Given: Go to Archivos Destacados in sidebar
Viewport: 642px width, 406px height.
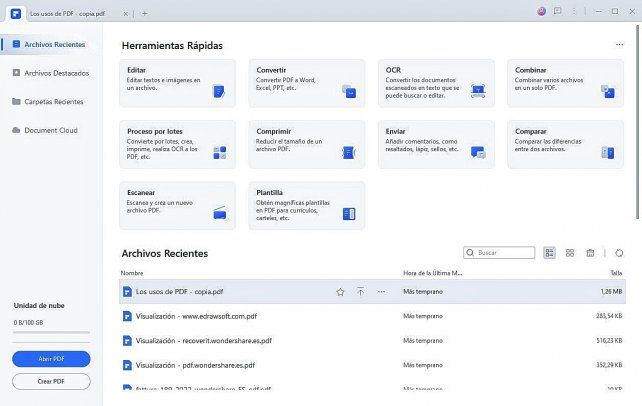Looking at the screenshot, I should coord(55,73).
